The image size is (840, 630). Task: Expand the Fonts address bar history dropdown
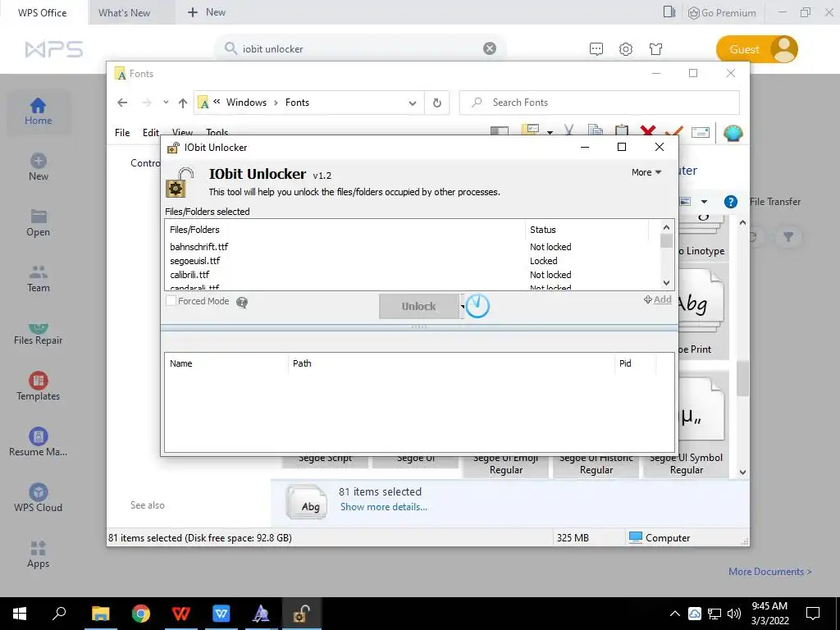[x=413, y=103]
